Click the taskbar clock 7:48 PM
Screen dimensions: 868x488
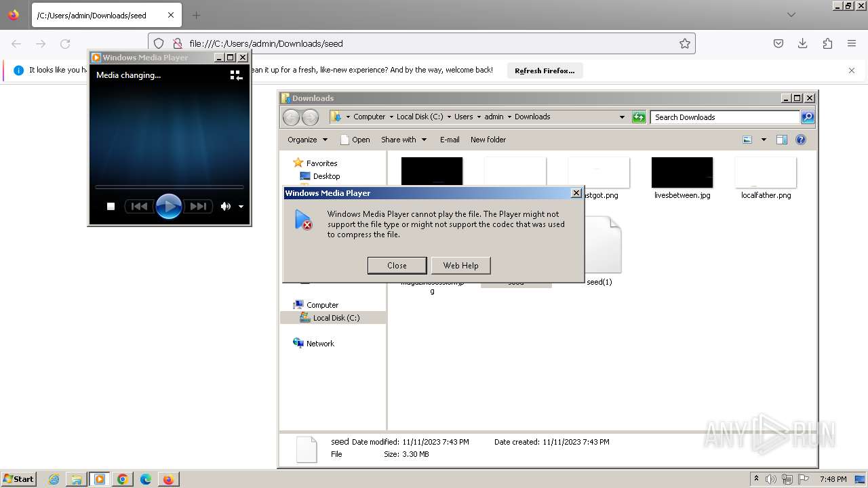point(833,479)
